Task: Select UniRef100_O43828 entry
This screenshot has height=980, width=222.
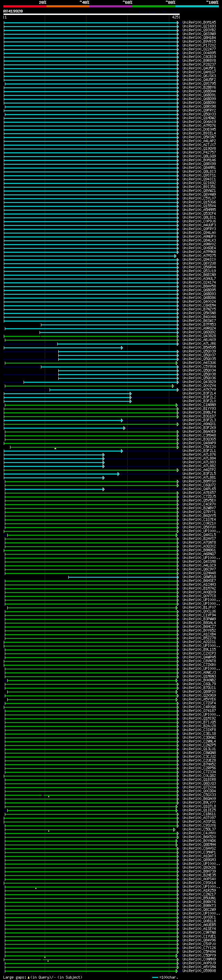Action: pos(199,336)
